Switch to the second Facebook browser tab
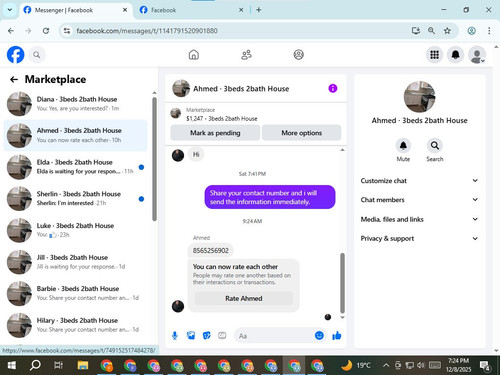The height and width of the screenshot is (375, 500). point(192,10)
